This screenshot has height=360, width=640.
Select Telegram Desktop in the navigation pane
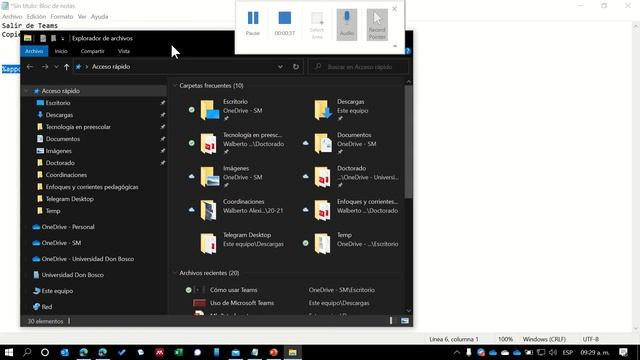point(69,199)
